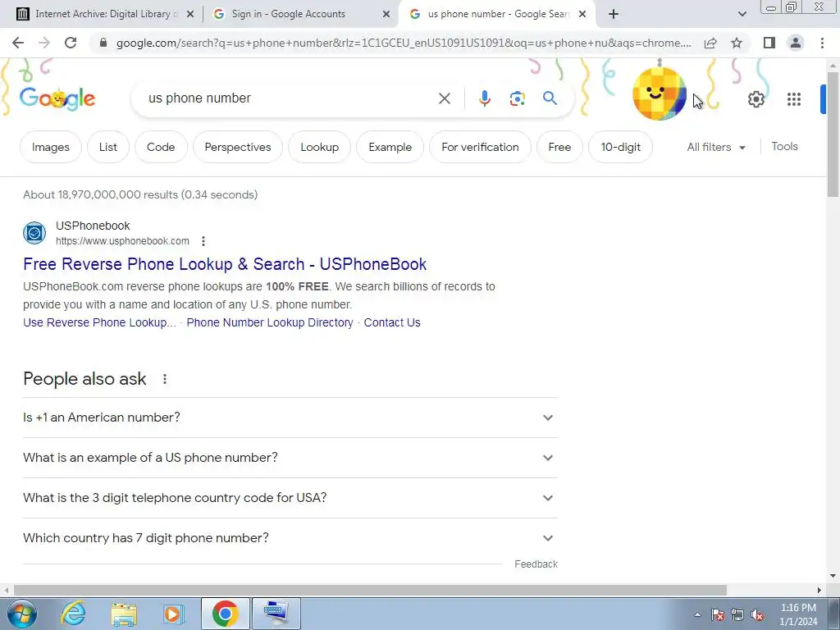Click the Action Center flag icon
The height and width of the screenshot is (630, 840).
coord(718,615)
